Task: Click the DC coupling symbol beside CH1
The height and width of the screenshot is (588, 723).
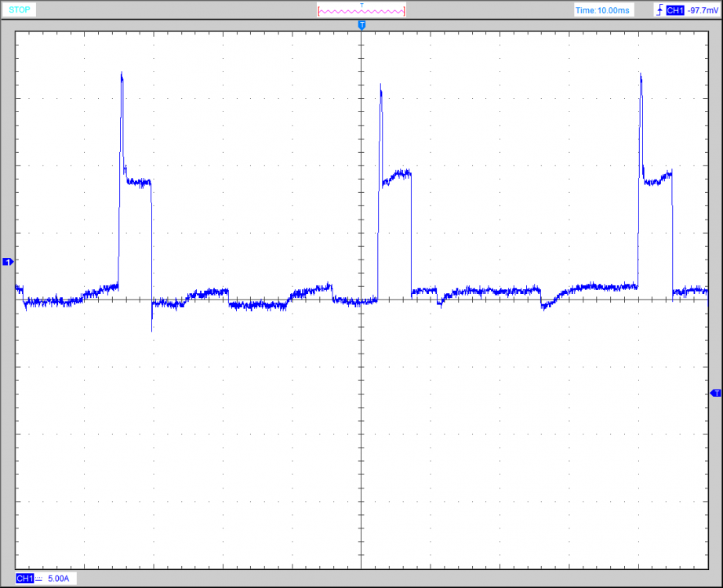Action: pos(38,578)
